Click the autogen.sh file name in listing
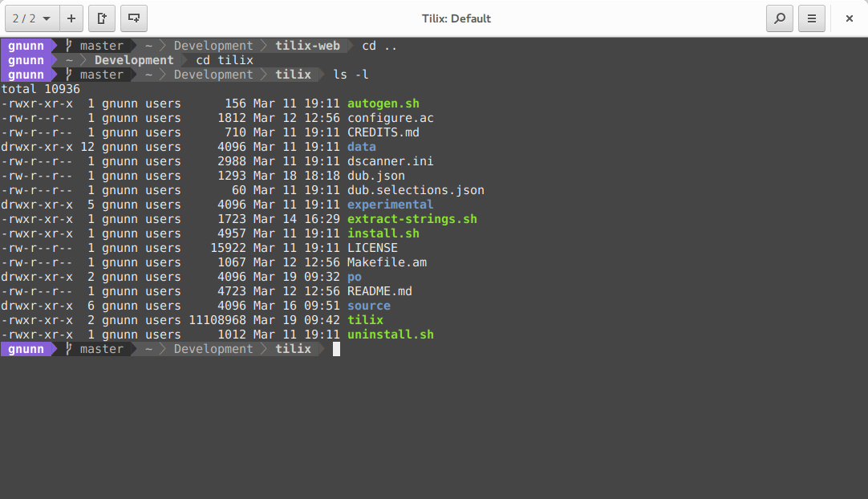Viewport: 868px width, 499px height. 383,103
